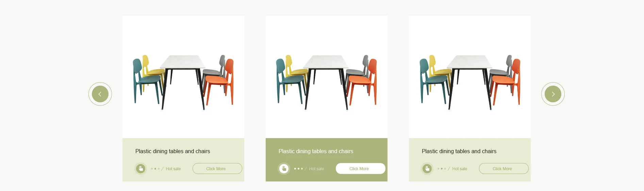Click the three dots in the right card
644x191 pixels.
coord(442,168)
